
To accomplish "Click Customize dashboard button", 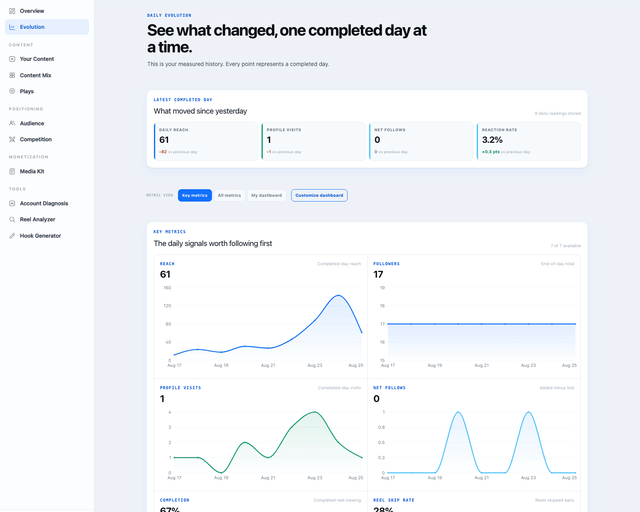I will pos(319,195).
